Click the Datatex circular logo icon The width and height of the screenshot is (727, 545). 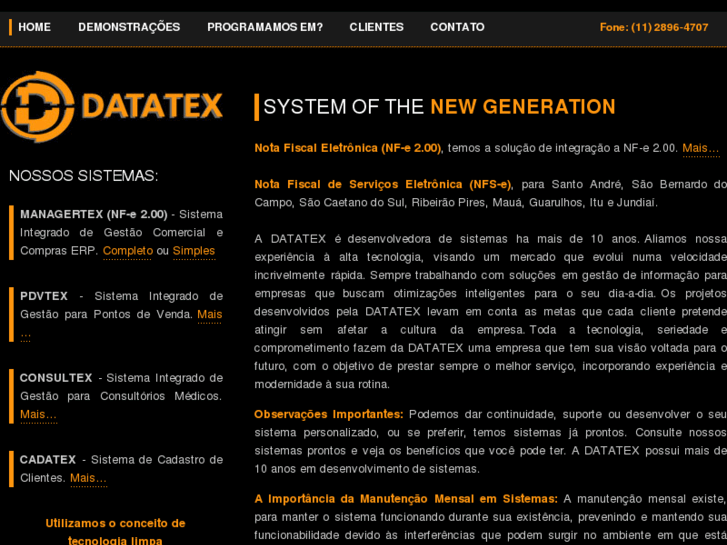38,107
